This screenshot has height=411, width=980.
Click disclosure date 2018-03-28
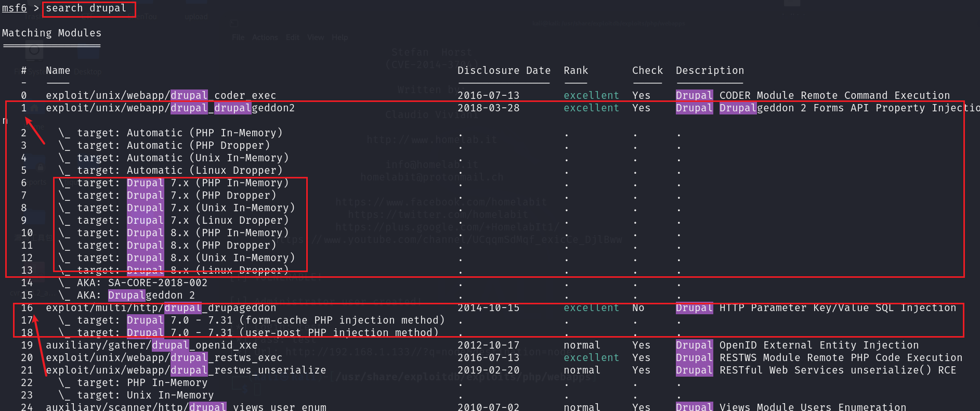489,108
